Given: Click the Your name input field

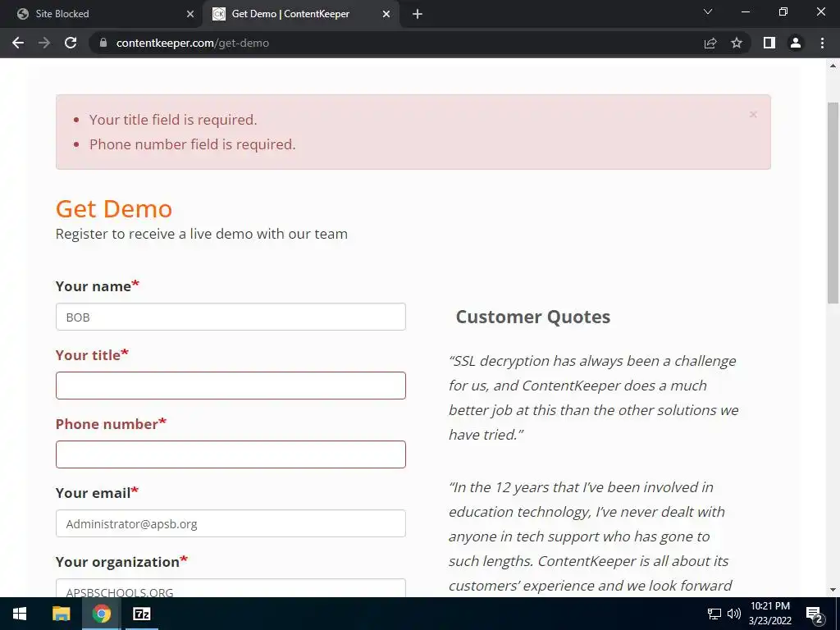Looking at the screenshot, I should 231,317.
